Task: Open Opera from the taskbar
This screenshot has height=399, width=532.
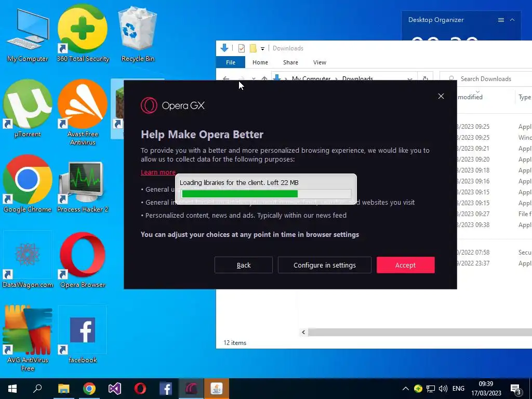Action: (140, 389)
